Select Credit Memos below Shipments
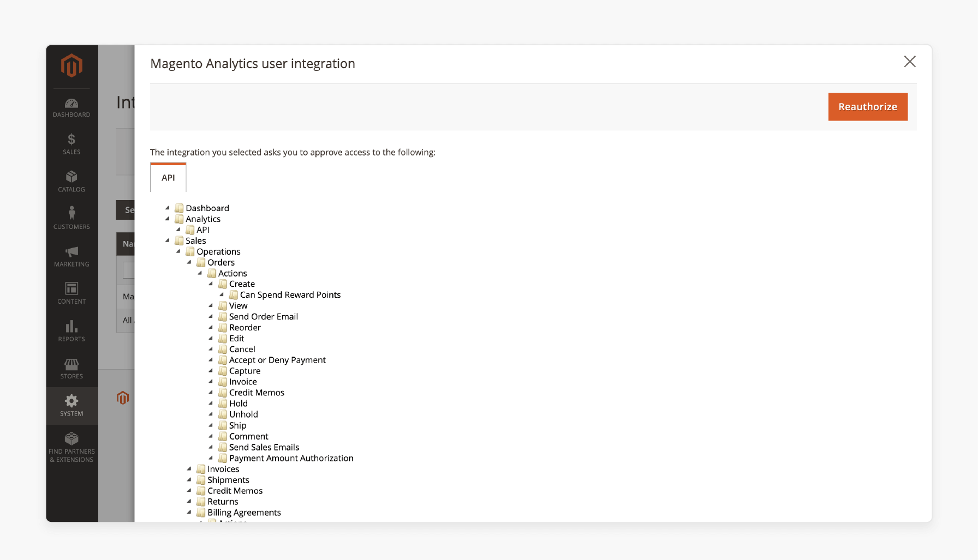978x560 pixels. point(235,491)
